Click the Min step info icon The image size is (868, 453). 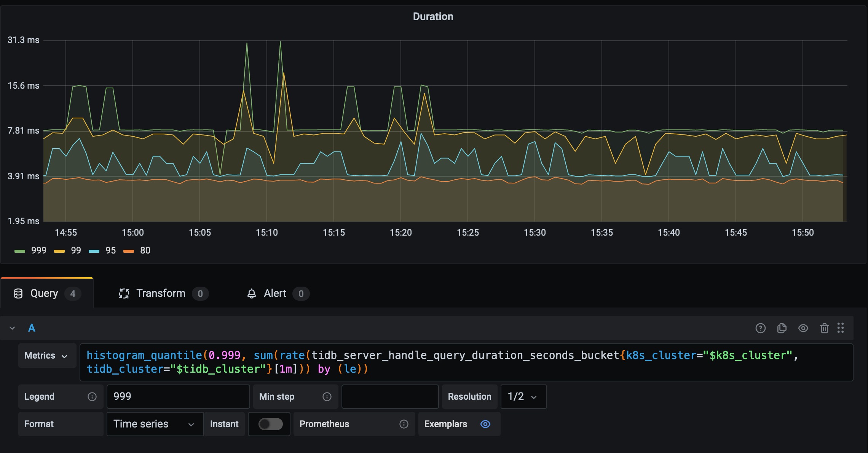coord(327,397)
